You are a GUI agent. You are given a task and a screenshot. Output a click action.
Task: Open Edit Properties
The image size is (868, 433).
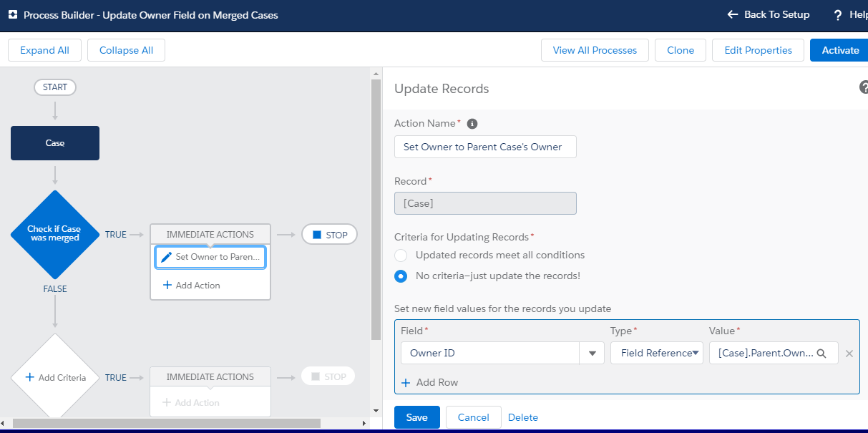click(759, 51)
